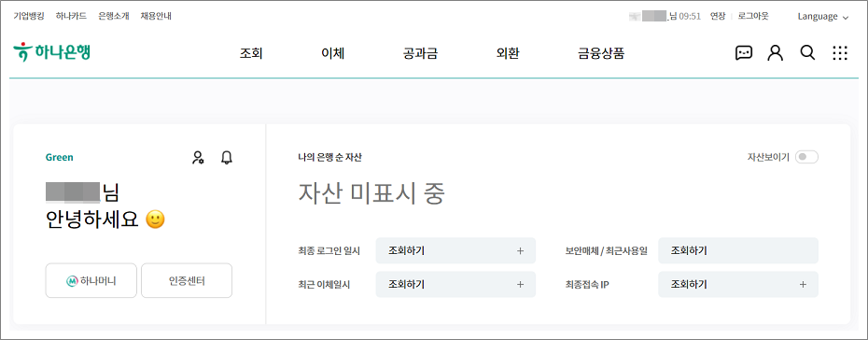The image size is (868, 340).
Task: Click the 하나머니 button
Action: click(x=91, y=281)
